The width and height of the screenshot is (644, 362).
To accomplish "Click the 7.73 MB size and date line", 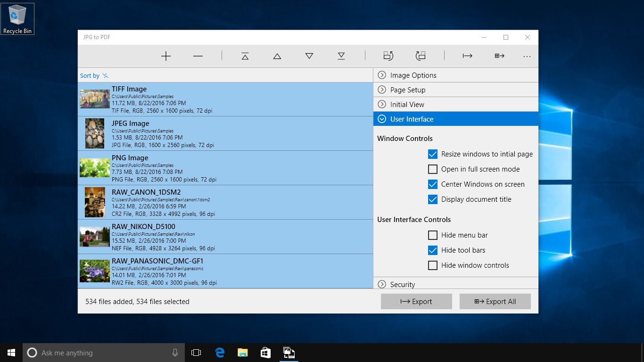I will (x=147, y=172).
